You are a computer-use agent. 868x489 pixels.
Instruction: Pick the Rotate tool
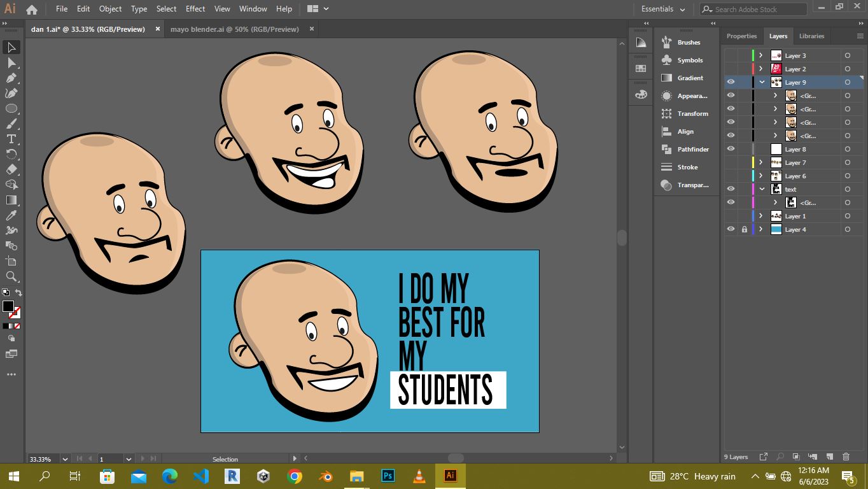pyautogui.click(x=11, y=154)
